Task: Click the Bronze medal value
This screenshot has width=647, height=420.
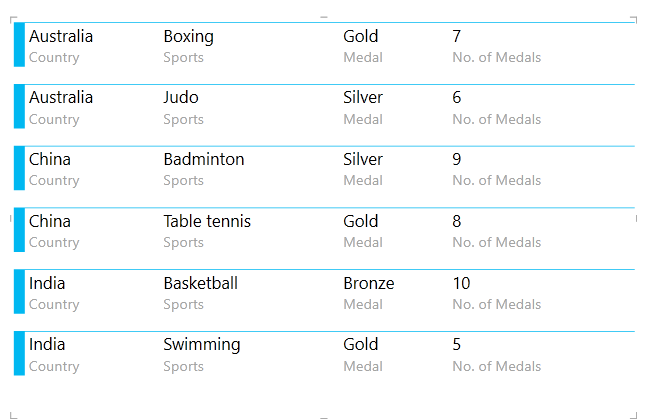Action: click(x=368, y=284)
